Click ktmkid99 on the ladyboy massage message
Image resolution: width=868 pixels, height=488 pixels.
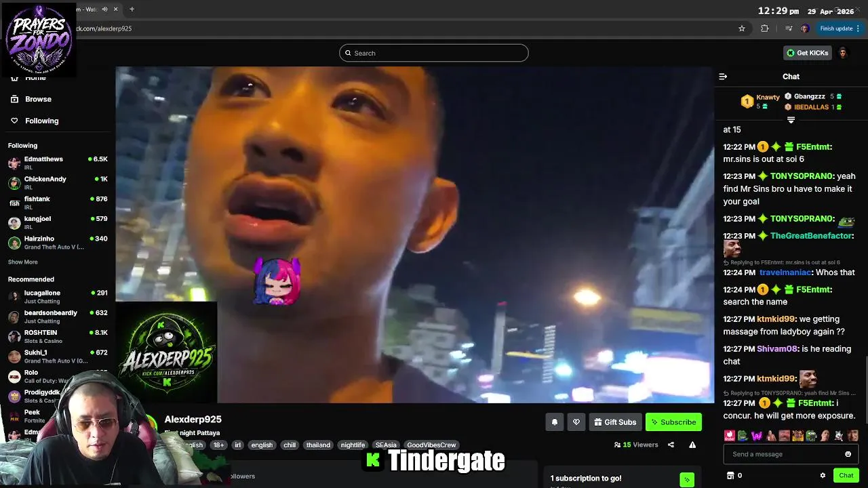pyautogui.click(x=776, y=319)
